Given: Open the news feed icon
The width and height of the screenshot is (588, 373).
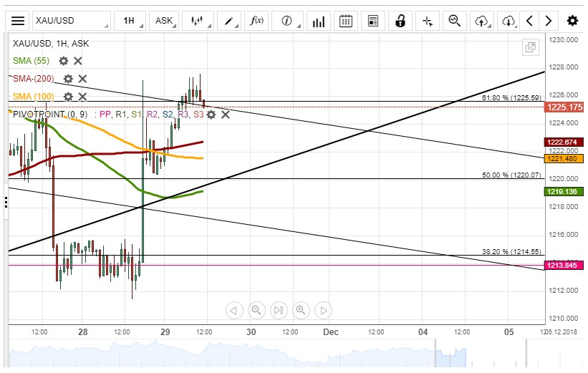Looking at the screenshot, I should 372,21.
